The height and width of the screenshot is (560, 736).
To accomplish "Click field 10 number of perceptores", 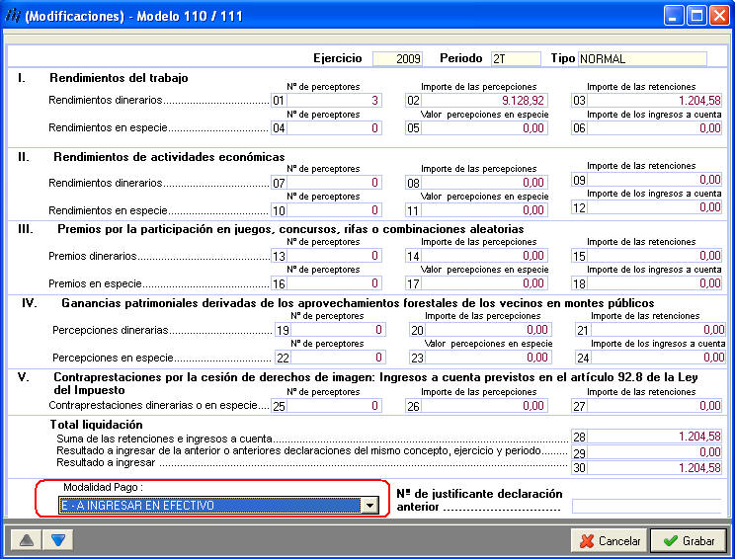I will pos(334,209).
